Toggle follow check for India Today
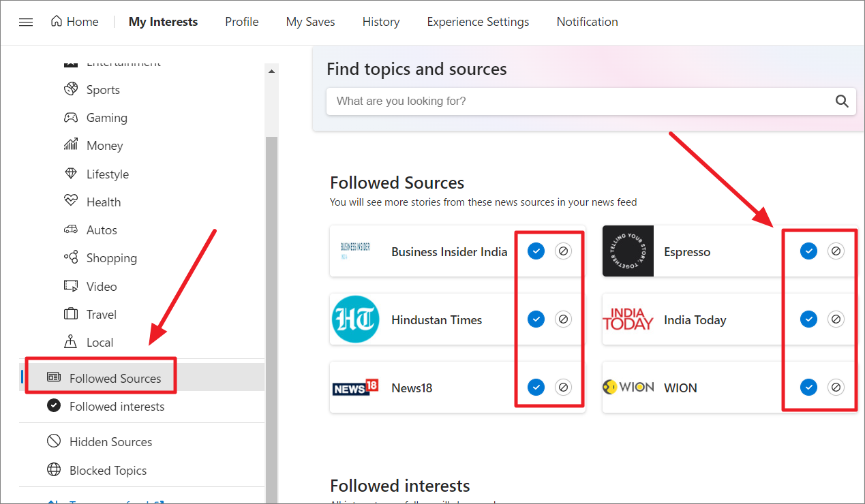Screen dimensions: 865x504 (809, 319)
